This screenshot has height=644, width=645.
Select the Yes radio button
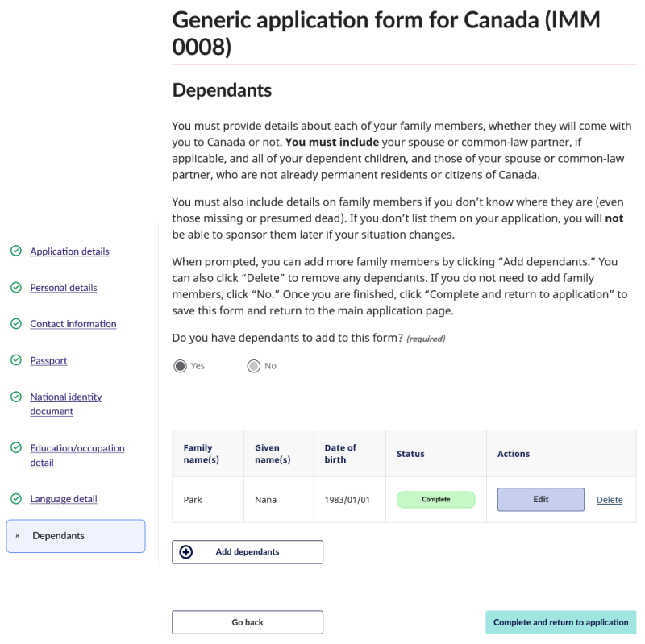[x=180, y=366]
